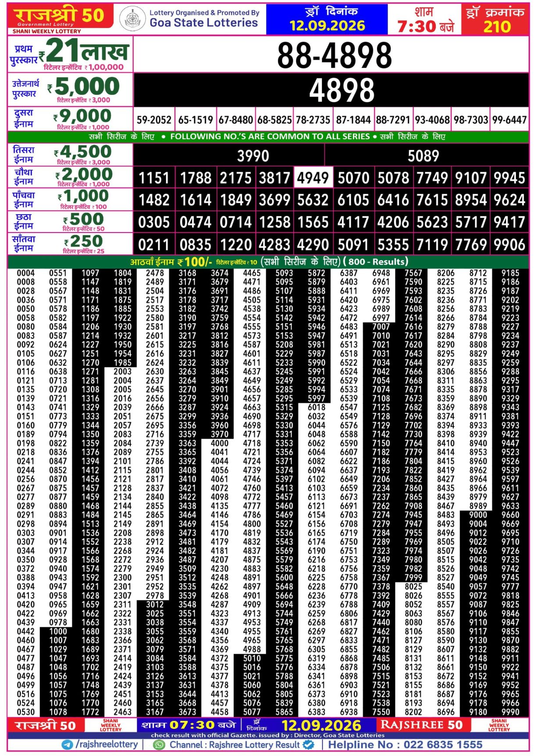This screenshot has width=534, height=756.
Task: Select seventh prize number 9906
Action: pyautogui.click(x=509, y=244)
